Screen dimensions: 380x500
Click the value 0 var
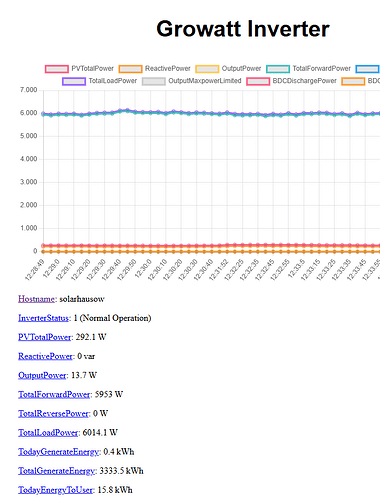coord(86,356)
